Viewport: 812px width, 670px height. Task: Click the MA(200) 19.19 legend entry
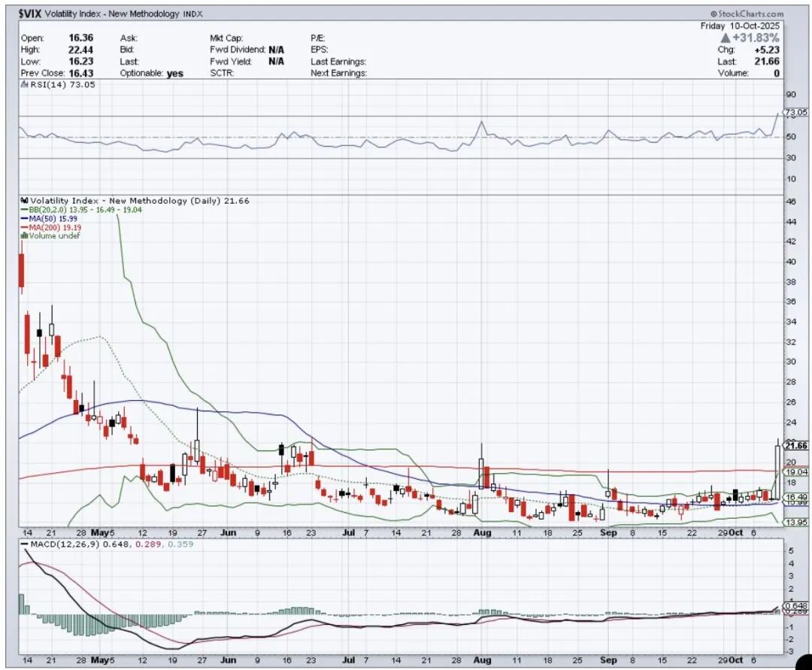[x=51, y=227]
